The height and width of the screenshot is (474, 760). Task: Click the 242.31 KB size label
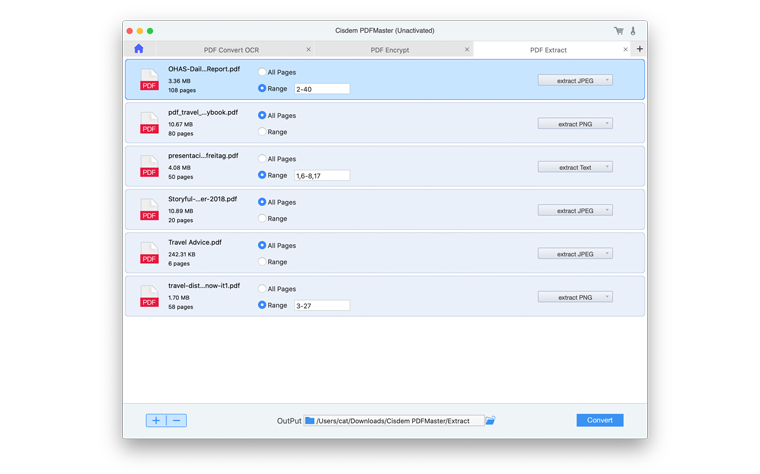182,254
